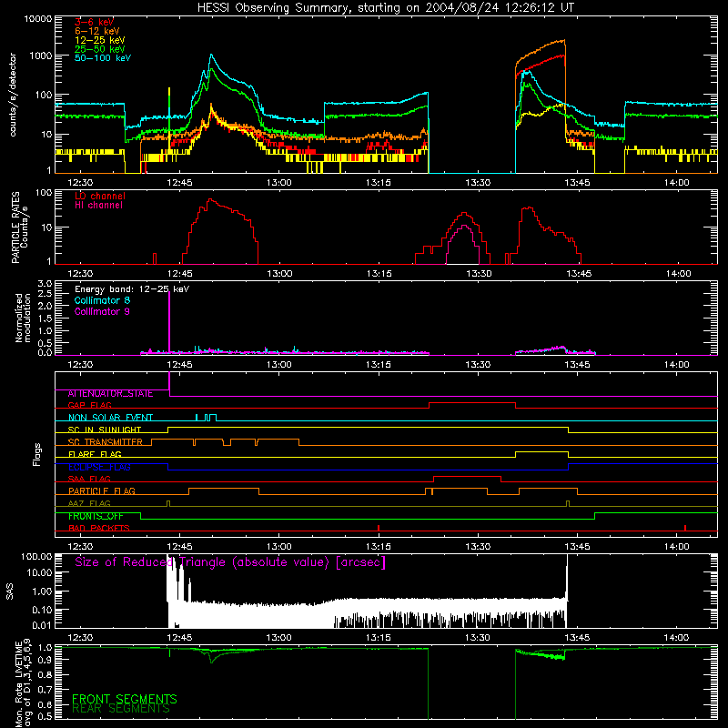The height and width of the screenshot is (728, 728).
Task: Click the GAP_FLAG label
Action: click(x=89, y=405)
